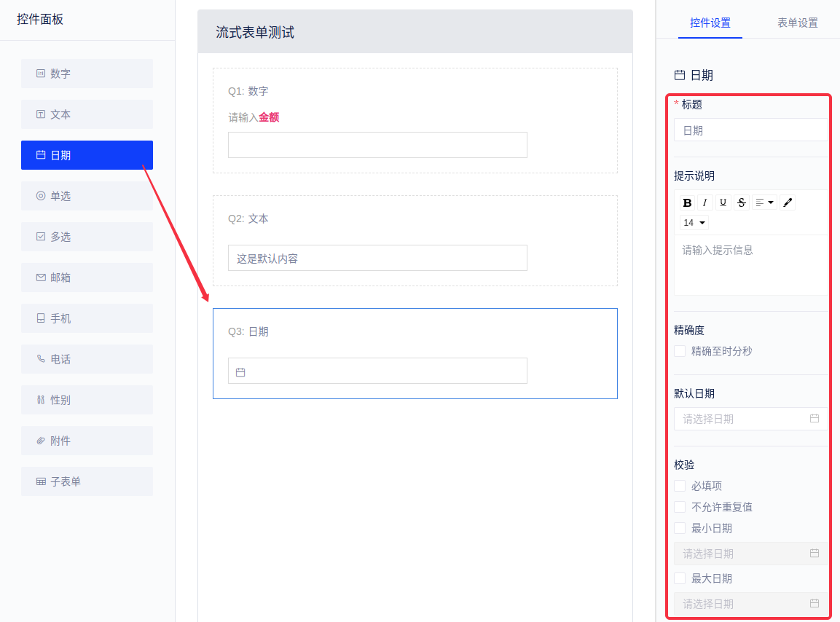The image size is (840, 622).
Task: Open the 默认日期 date picker
Action: [x=743, y=419]
